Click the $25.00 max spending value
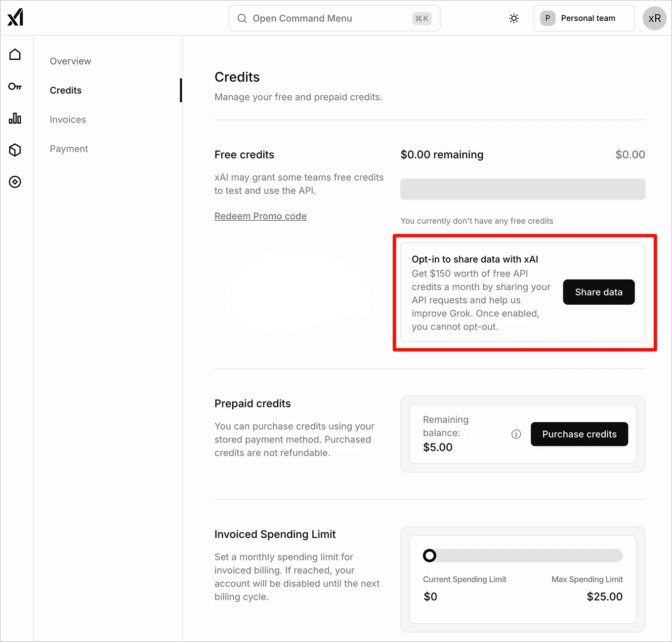Screen dimensions: 672x642 click(605, 597)
